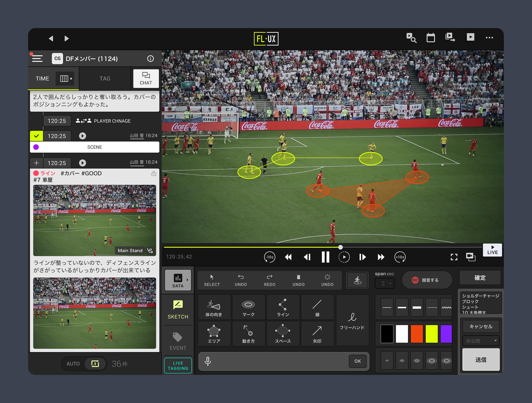Select the マーク ellipse mark tool
Viewport: 532px width, 403px height.
coord(248,307)
